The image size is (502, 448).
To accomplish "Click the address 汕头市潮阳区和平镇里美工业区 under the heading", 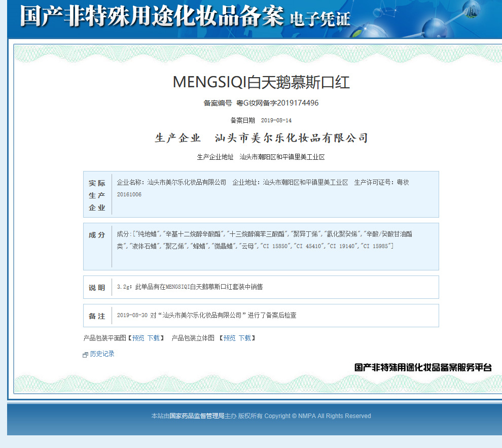I will [282, 157].
